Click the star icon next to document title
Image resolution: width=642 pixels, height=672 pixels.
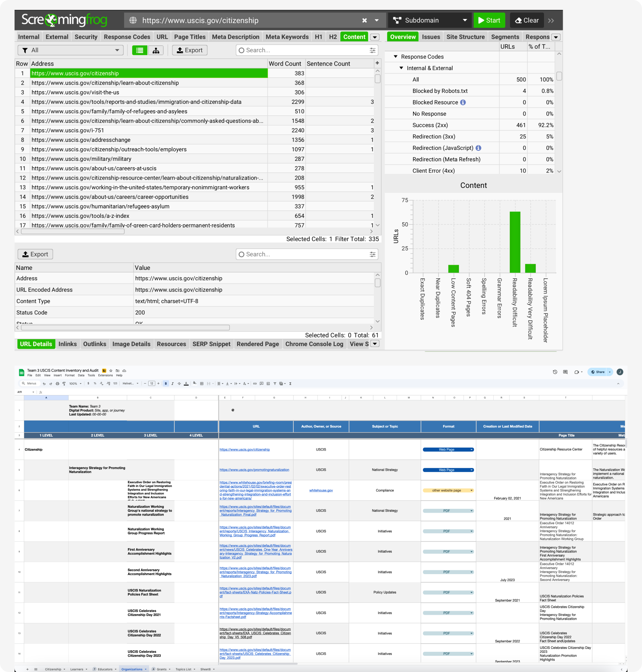(x=111, y=371)
